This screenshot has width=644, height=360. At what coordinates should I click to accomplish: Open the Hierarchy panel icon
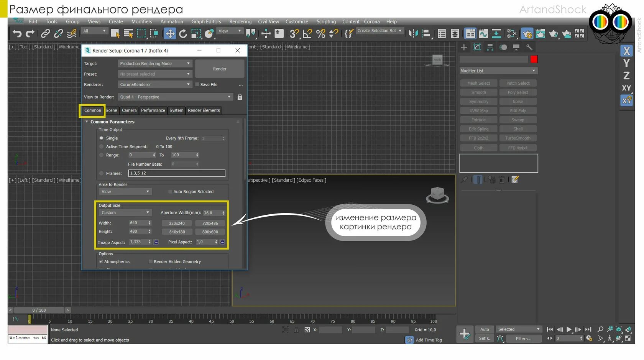coord(490,47)
